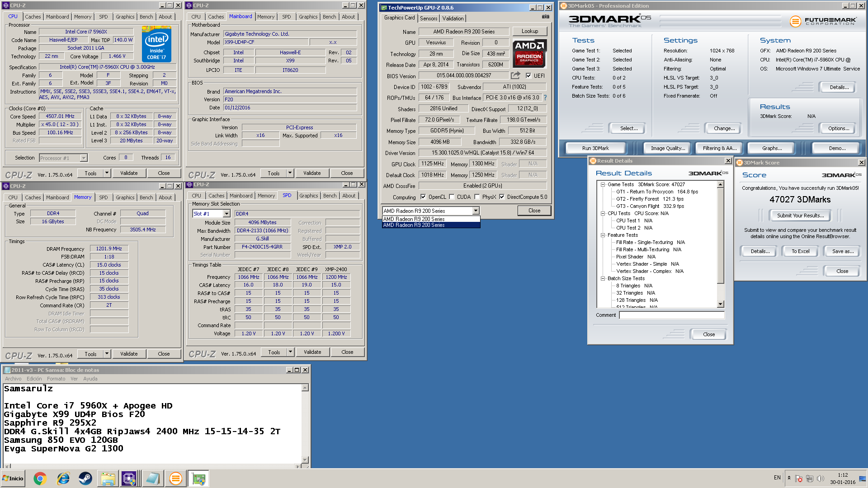868x488 pixels.
Task: Click the Lookup button in GPU-Z
Action: coord(530,31)
